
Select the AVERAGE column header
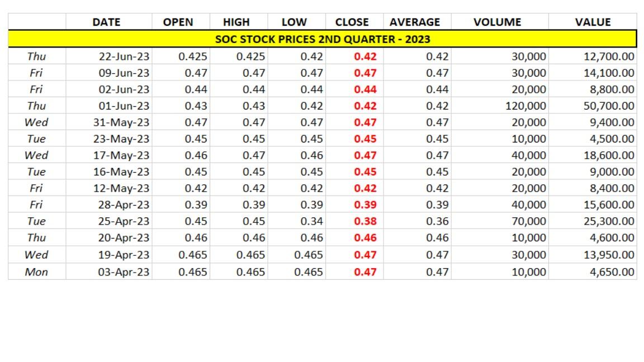coord(415,22)
